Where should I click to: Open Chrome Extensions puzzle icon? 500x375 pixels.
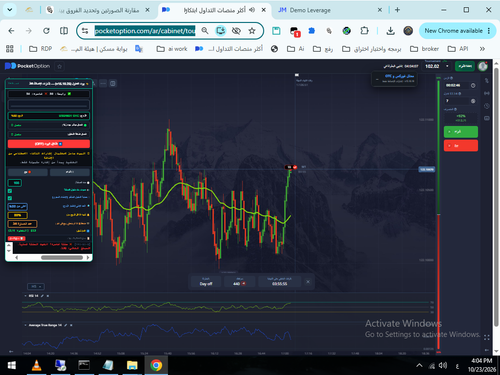[x=364, y=31]
